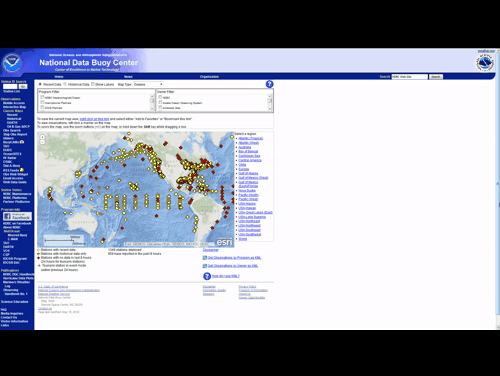Screen dimensions: 500x376
Task: Open Ship Obs Report in the sidebar
Action: [15, 134]
